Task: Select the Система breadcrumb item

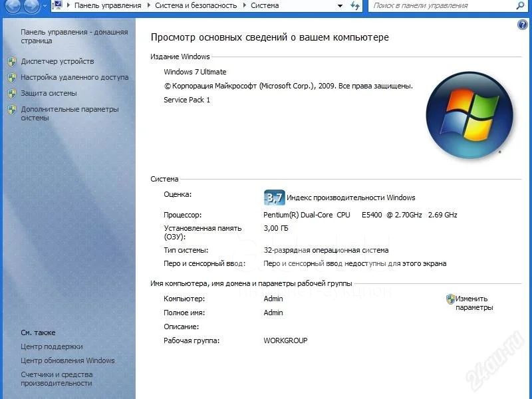Action: coord(265,5)
